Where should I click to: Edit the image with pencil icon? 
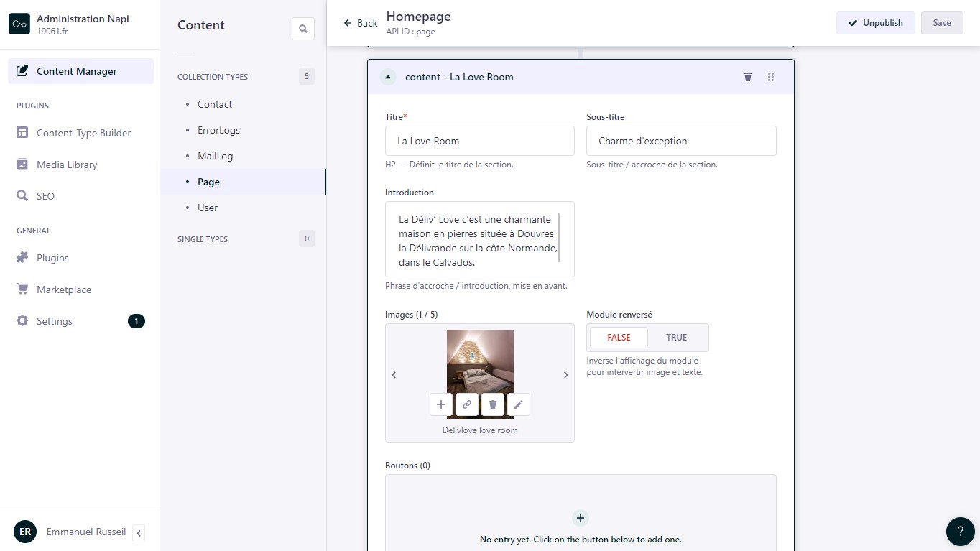click(518, 404)
